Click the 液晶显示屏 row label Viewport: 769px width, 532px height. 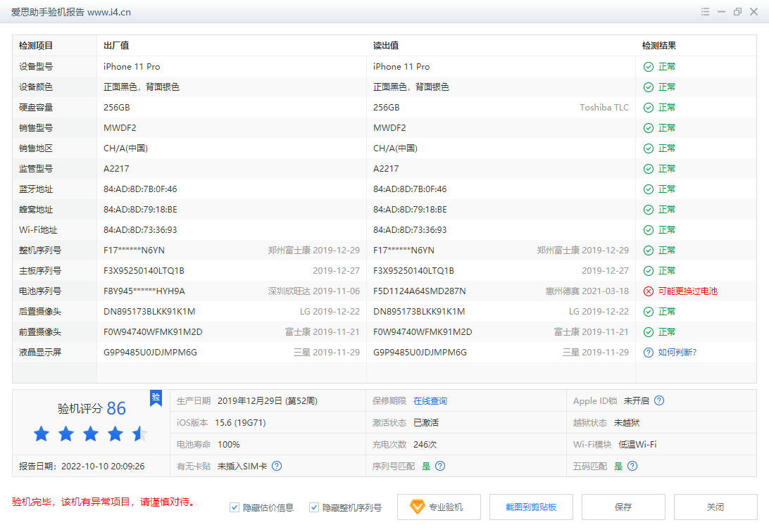pyautogui.click(x=39, y=353)
